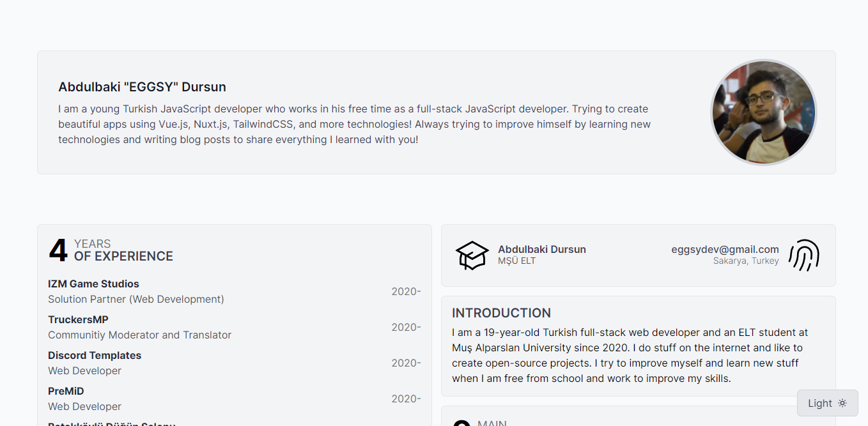Click the Sakarya, Turkey location text
Viewport: 868px width, 426px height.
click(x=746, y=261)
